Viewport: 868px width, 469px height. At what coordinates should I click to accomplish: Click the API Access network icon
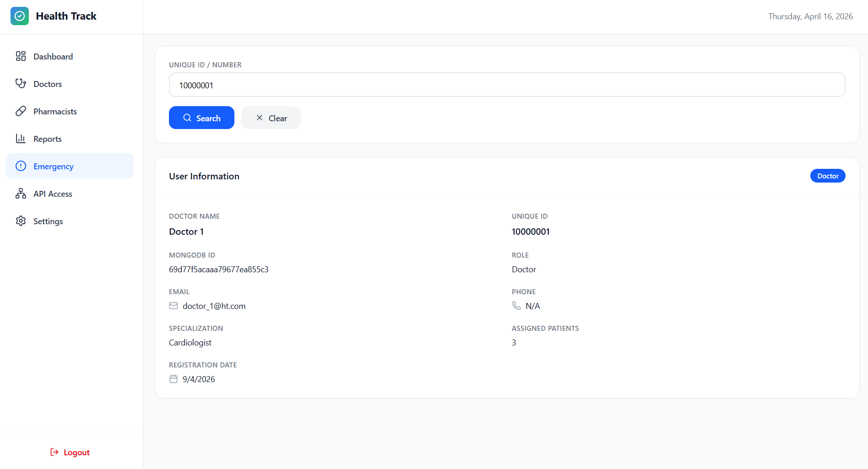21,194
